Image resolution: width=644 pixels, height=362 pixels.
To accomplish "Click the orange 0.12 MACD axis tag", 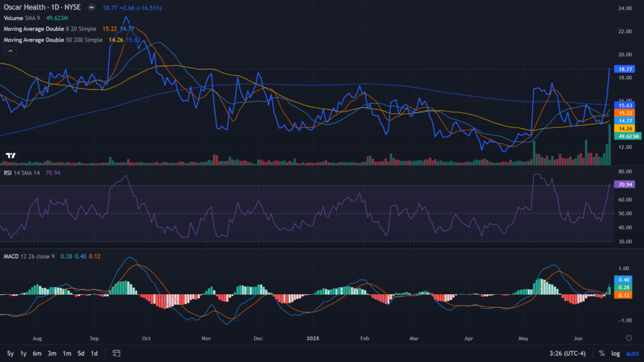I will pyautogui.click(x=623, y=295).
